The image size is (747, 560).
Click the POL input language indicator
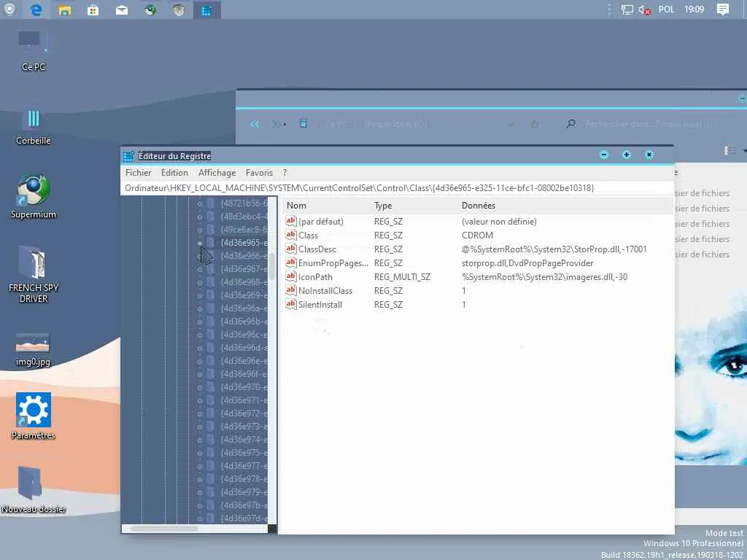tap(667, 9)
